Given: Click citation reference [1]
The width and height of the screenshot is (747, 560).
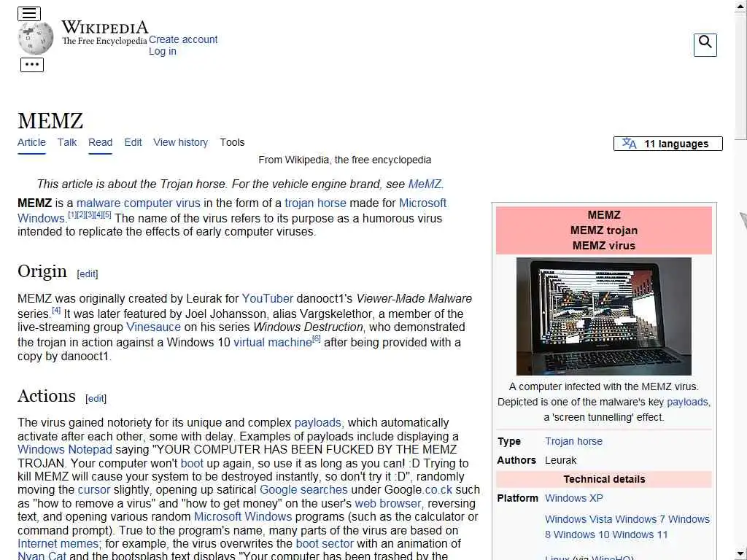Looking at the screenshot, I should [x=72, y=215].
